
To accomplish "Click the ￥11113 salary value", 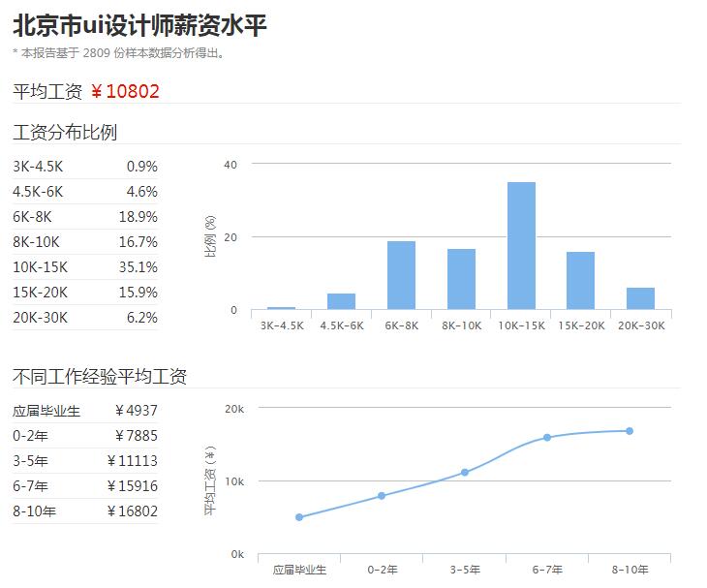I will pos(133,461).
